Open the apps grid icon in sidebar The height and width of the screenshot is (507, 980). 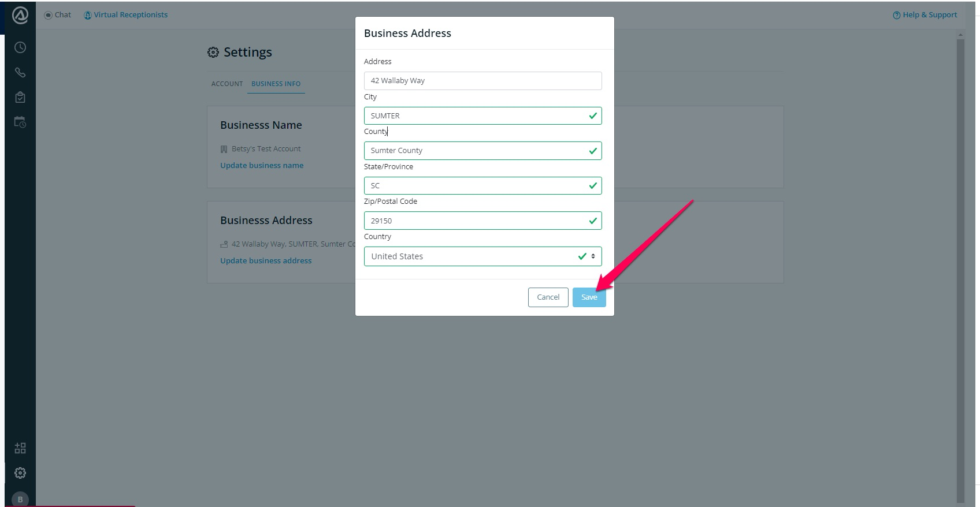point(20,448)
